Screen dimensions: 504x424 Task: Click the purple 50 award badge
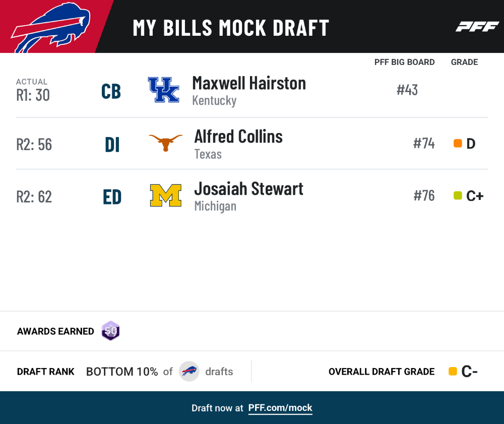pos(110,330)
